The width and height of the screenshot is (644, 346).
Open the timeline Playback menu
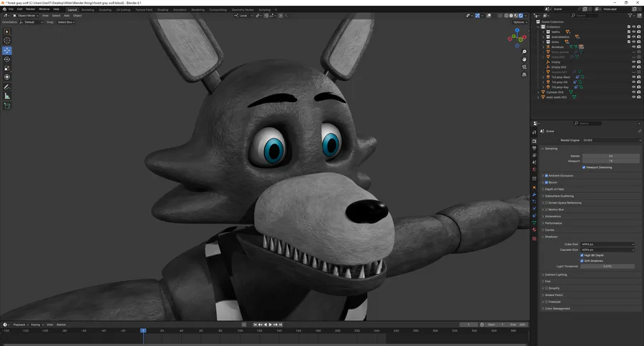pos(19,325)
